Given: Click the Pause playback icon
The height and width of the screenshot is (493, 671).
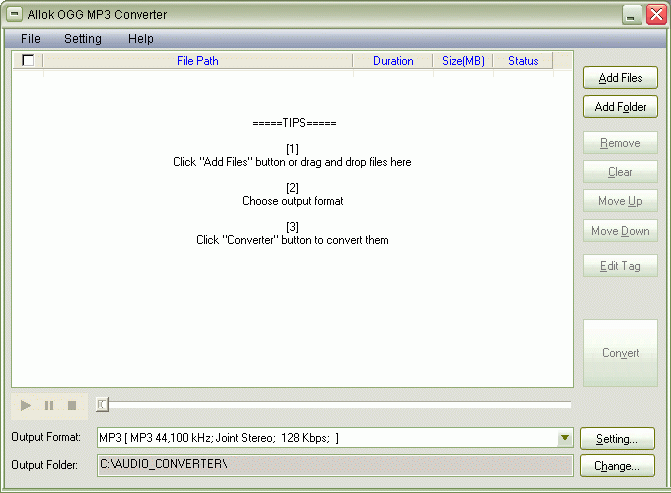Looking at the screenshot, I should coord(49,405).
